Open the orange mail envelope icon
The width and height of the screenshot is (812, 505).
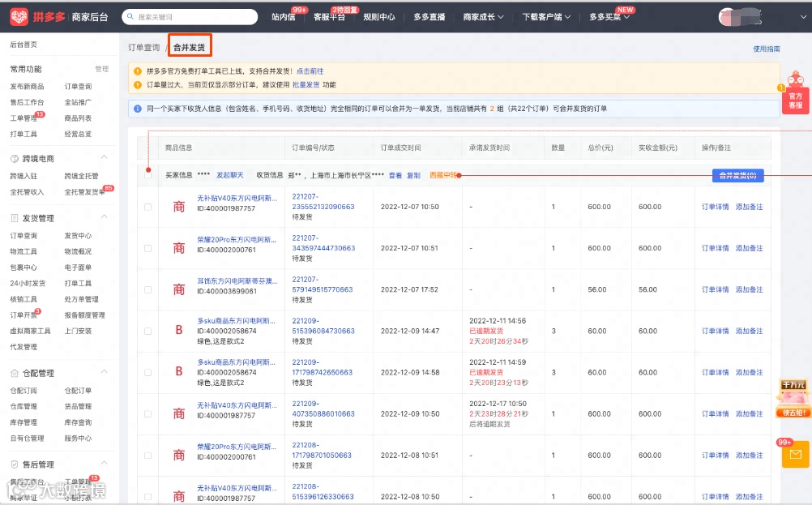(x=796, y=454)
